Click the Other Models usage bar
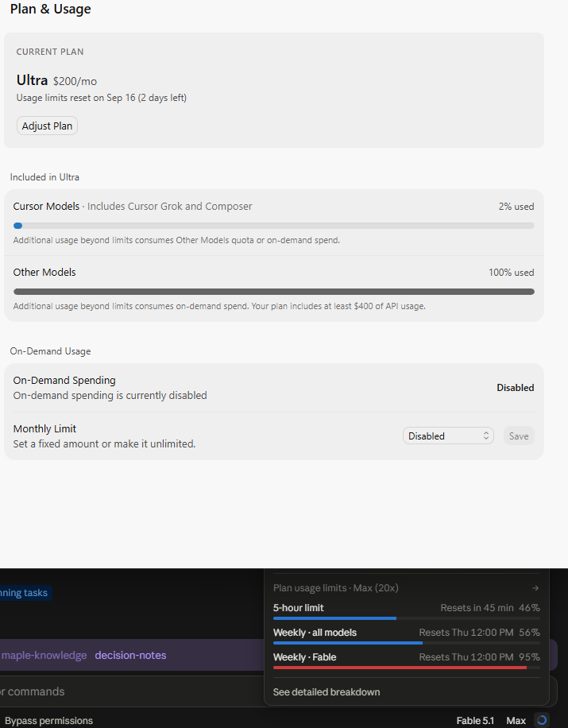 tap(274, 292)
